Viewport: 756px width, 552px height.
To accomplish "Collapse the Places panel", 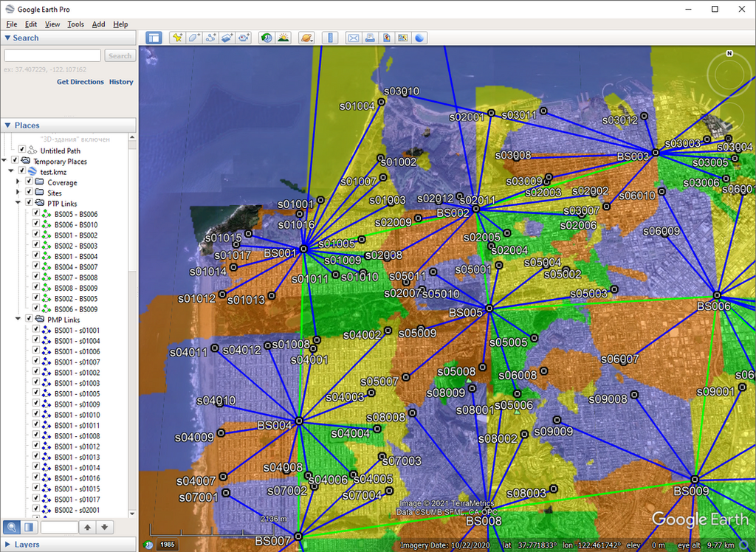I will coord(8,125).
